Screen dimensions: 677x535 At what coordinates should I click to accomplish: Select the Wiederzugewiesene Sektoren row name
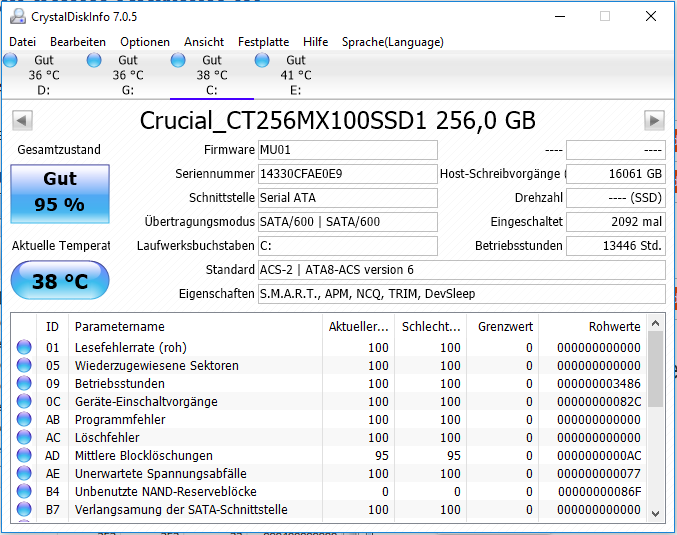click(157, 366)
